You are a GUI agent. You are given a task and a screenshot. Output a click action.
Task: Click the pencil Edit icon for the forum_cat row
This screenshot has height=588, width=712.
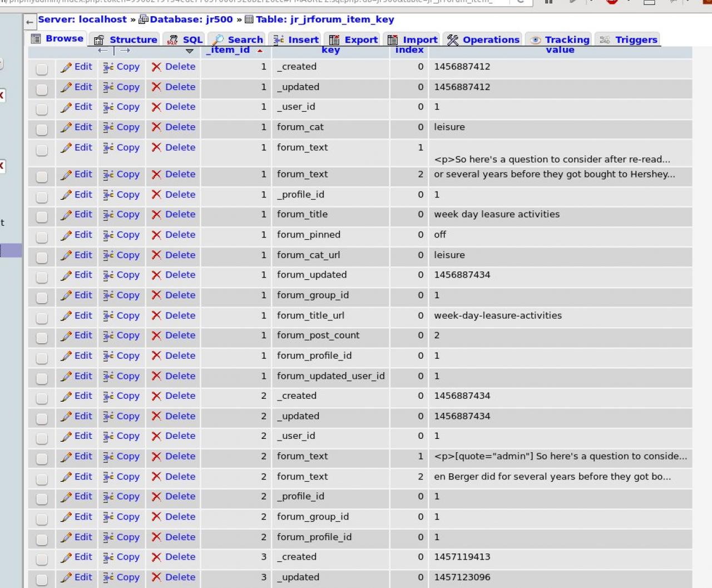66,127
